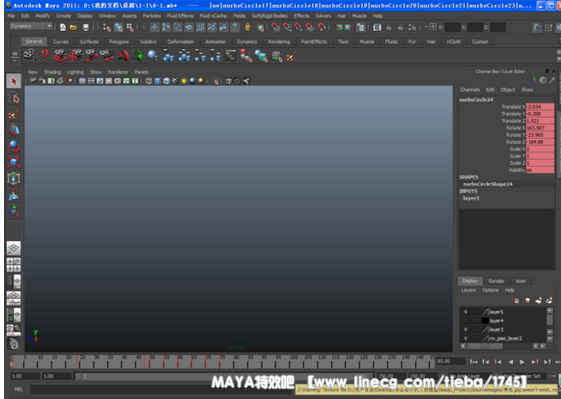Toggle visibility of layer4
The height and width of the screenshot is (399, 561).
[x=465, y=321]
